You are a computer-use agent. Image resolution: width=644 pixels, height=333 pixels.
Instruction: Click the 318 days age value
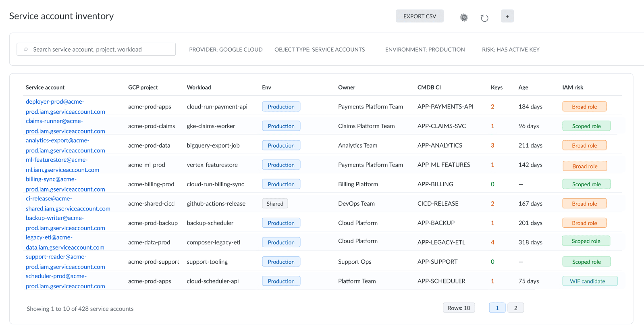point(530,242)
